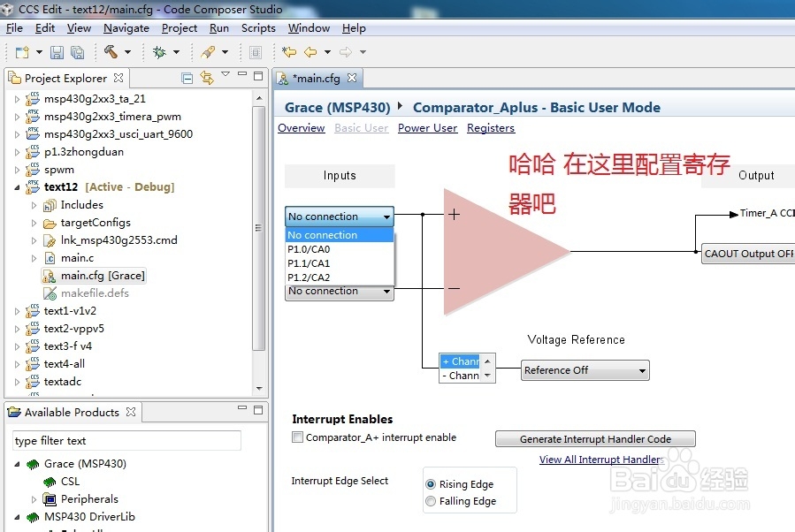Viewport: 795px width, 532px height.
Task: Expand the msp430g2xx3_ta_21 project
Action: point(17,99)
